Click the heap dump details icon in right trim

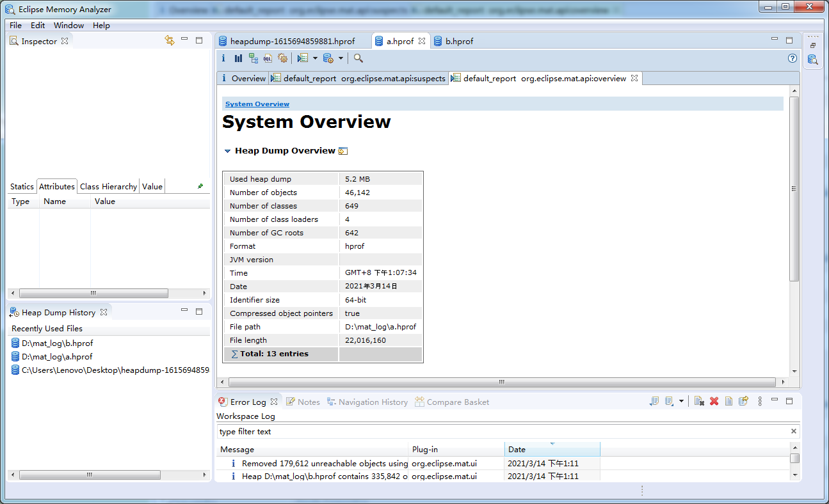(x=813, y=59)
